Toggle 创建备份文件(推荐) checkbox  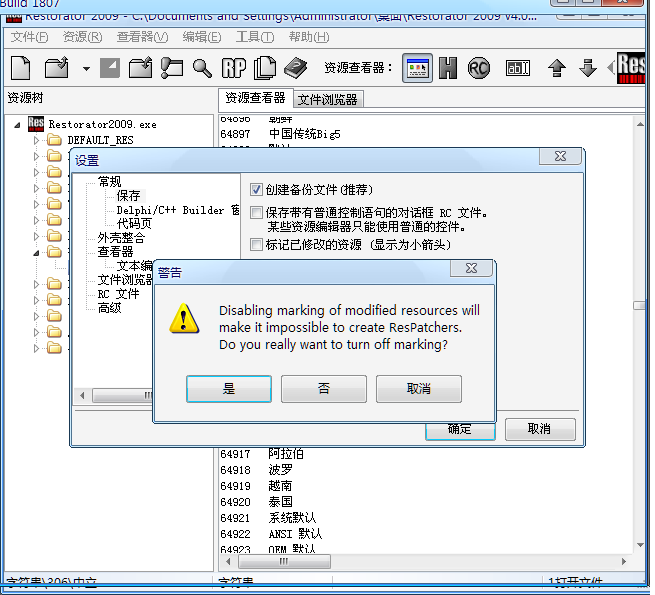[x=256, y=190]
